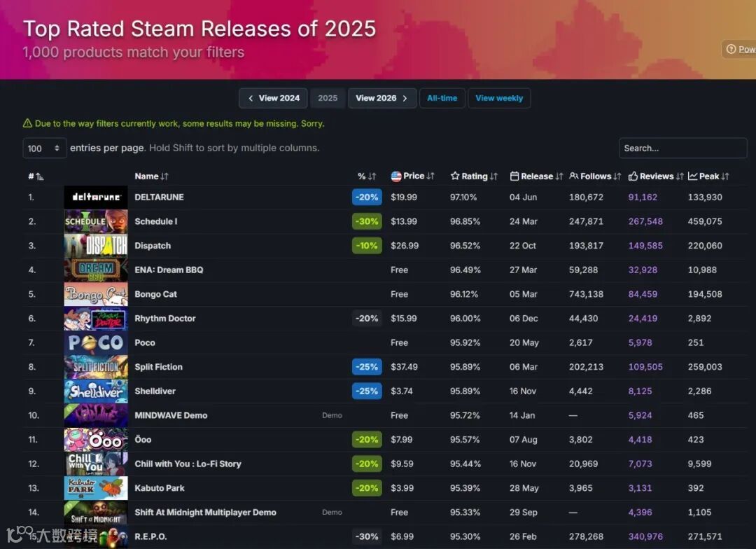Sort table by Peak column
This screenshot has width=756, height=549.
[708, 176]
